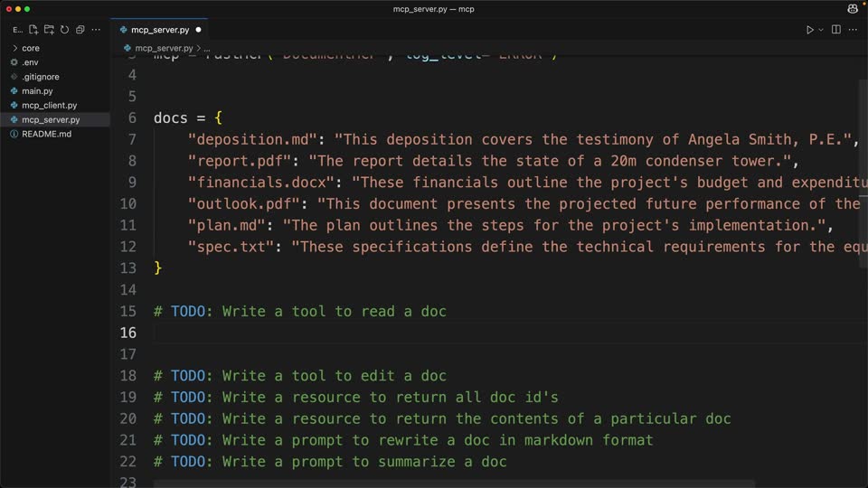Click TODO comment about contents of particular doc

[x=442, y=418]
